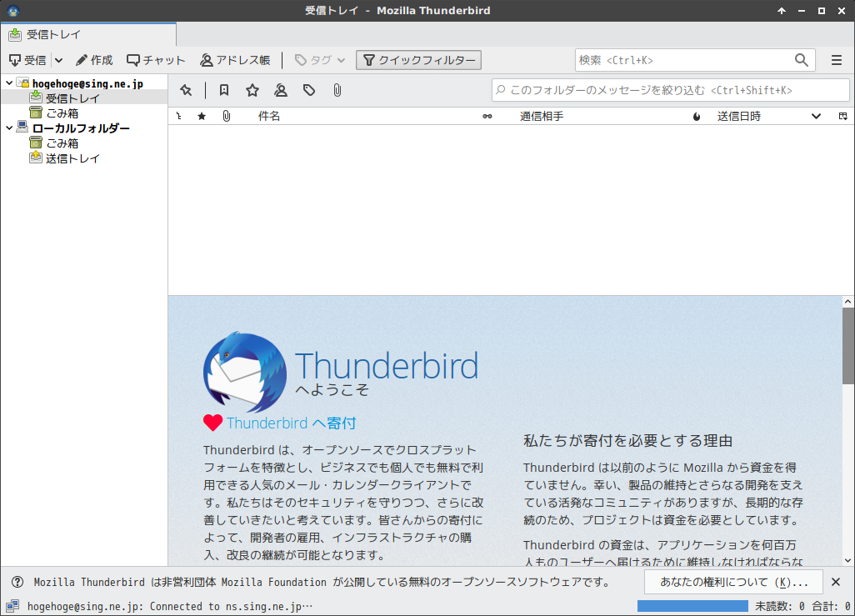
Task: Click 私たちが寄付を必要とする理由 heading
Action: coord(627,441)
